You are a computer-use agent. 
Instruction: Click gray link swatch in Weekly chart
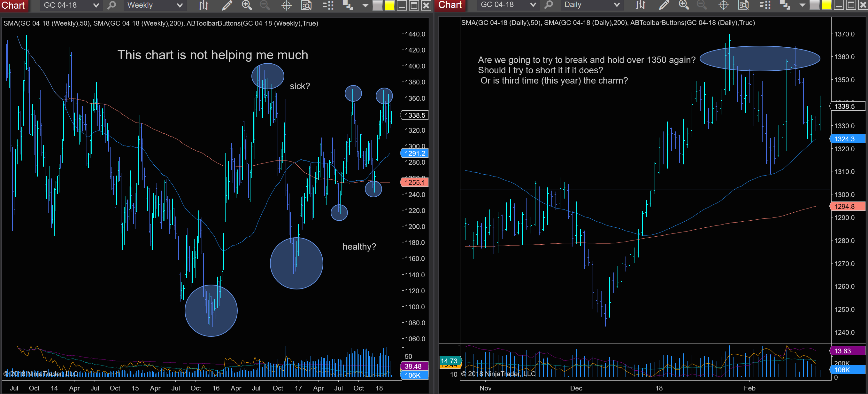click(x=377, y=5)
